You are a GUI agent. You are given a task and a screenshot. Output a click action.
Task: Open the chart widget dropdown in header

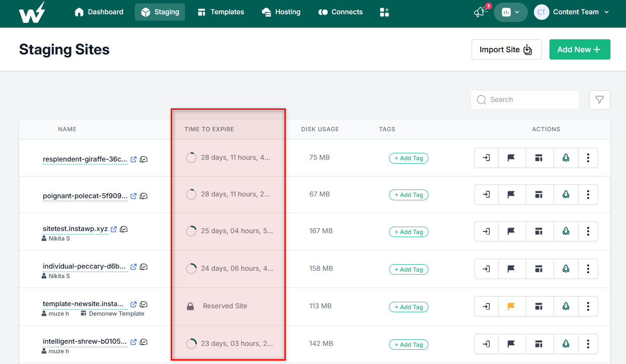pyautogui.click(x=511, y=12)
